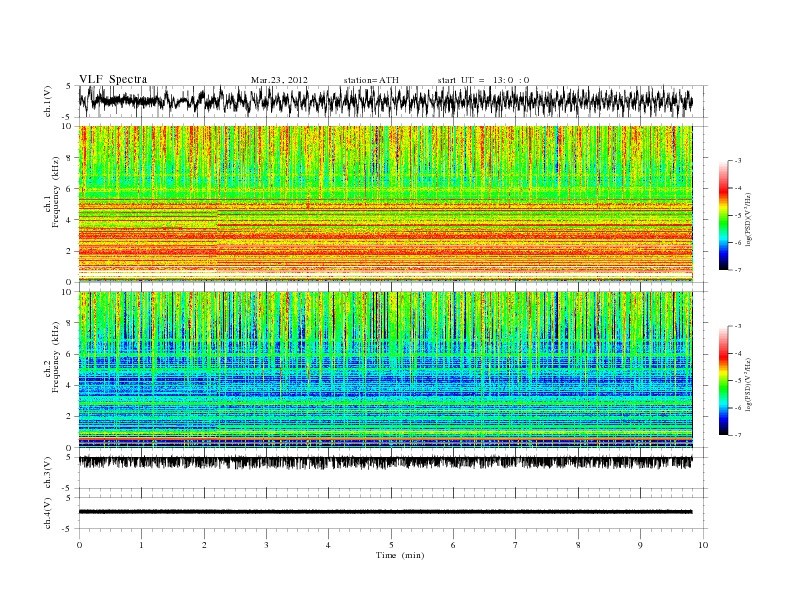Image resolution: width=792 pixels, height=612 pixels.
Task: Click the ch.2 spectrogram plot
Action: point(386,370)
